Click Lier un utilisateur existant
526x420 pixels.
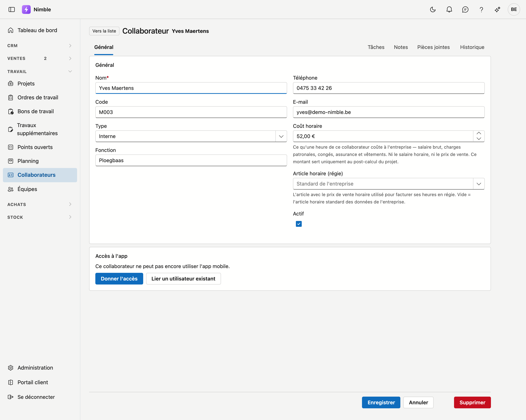(184, 278)
